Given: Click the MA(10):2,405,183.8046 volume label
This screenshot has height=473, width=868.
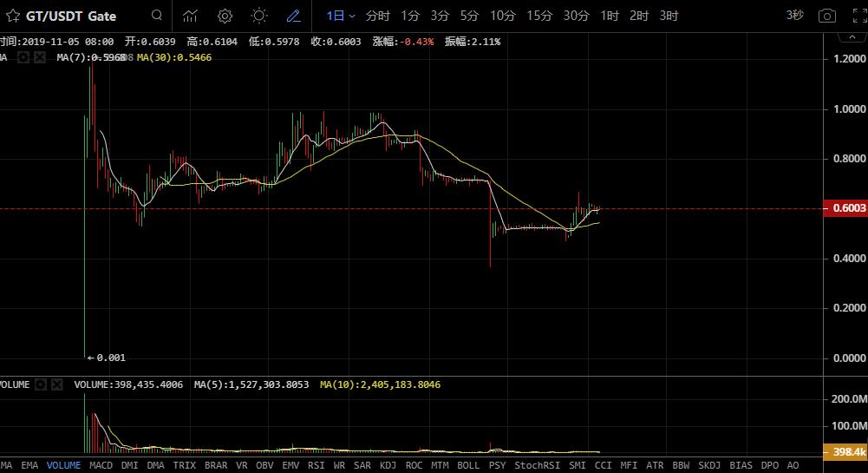Looking at the screenshot, I should [x=380, y=384].
